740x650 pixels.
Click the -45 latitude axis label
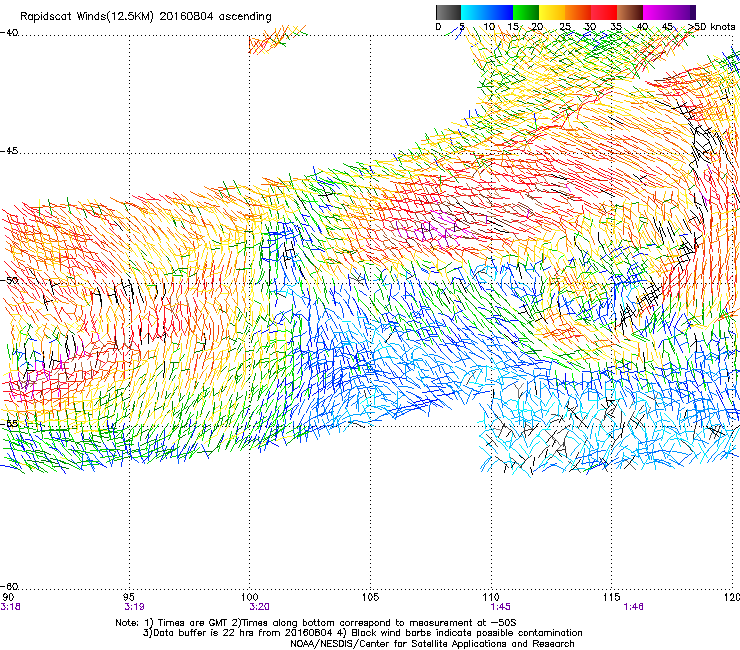click(x=9, y=151)
